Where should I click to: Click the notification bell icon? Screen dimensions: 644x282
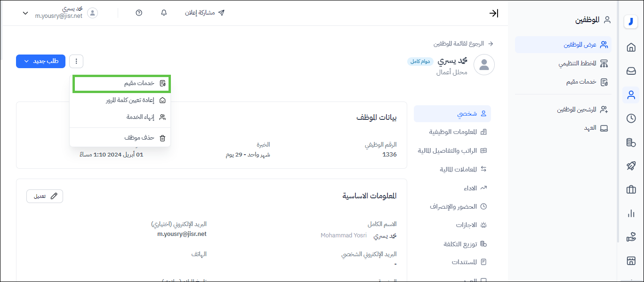[x=164, y=13]
